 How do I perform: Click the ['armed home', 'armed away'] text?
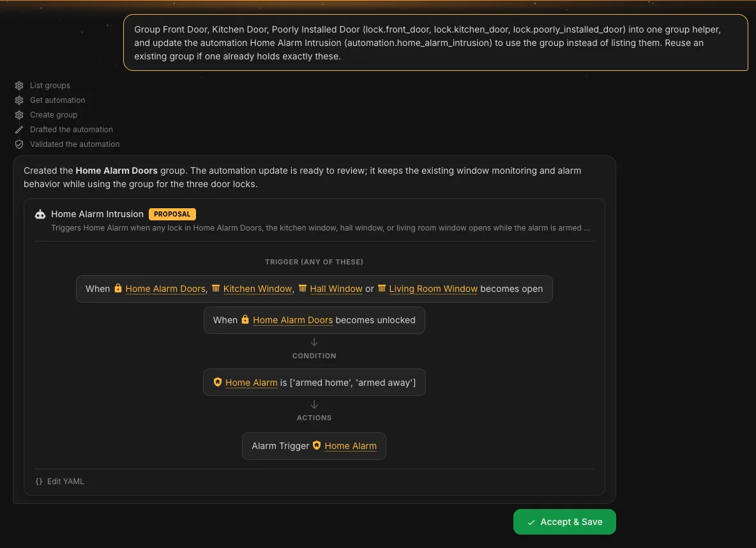pos(352,383)
